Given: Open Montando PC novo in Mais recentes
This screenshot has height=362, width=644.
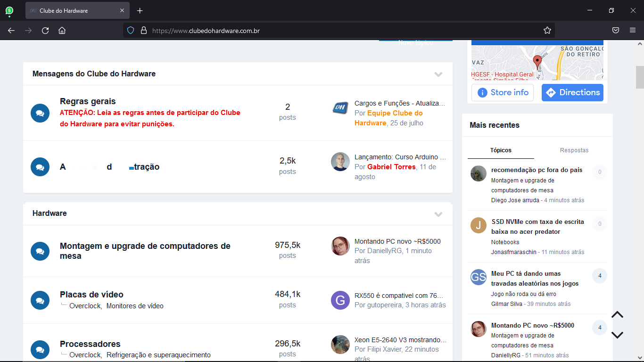Looking at the screenshot, I should (x=533, y=325).
